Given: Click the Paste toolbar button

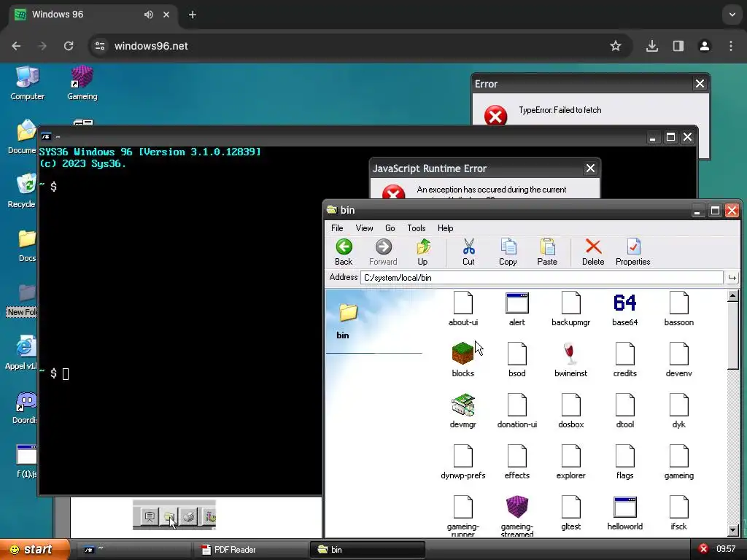Looking at the screenshot, I should pyautogui.click(x=547, y=252).
